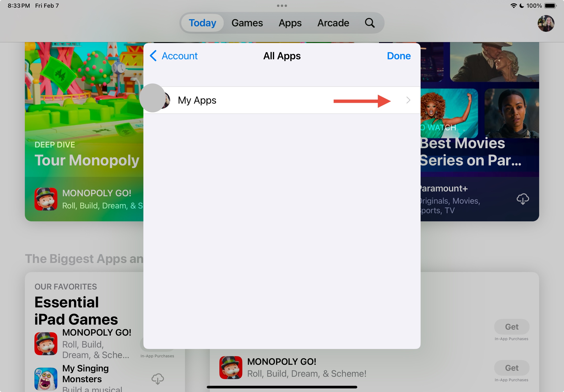Tap the chevron at end of My Apps row
Viewport: 564px width, 392px height.
coord(408,100)
